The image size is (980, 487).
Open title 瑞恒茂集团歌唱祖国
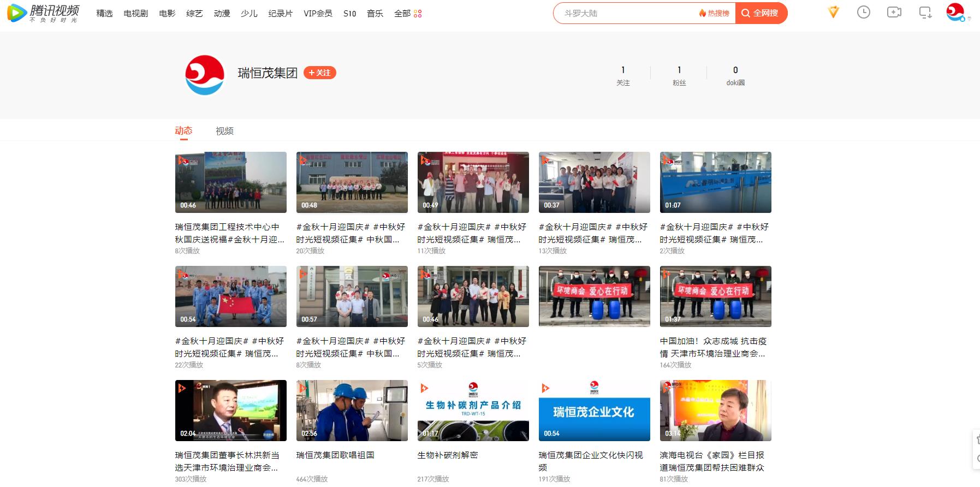335,455
